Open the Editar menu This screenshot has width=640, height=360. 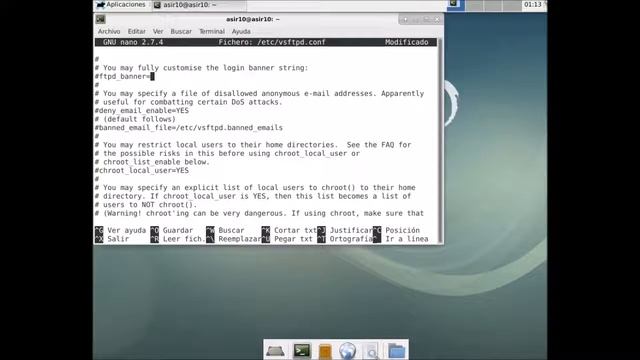136,31
